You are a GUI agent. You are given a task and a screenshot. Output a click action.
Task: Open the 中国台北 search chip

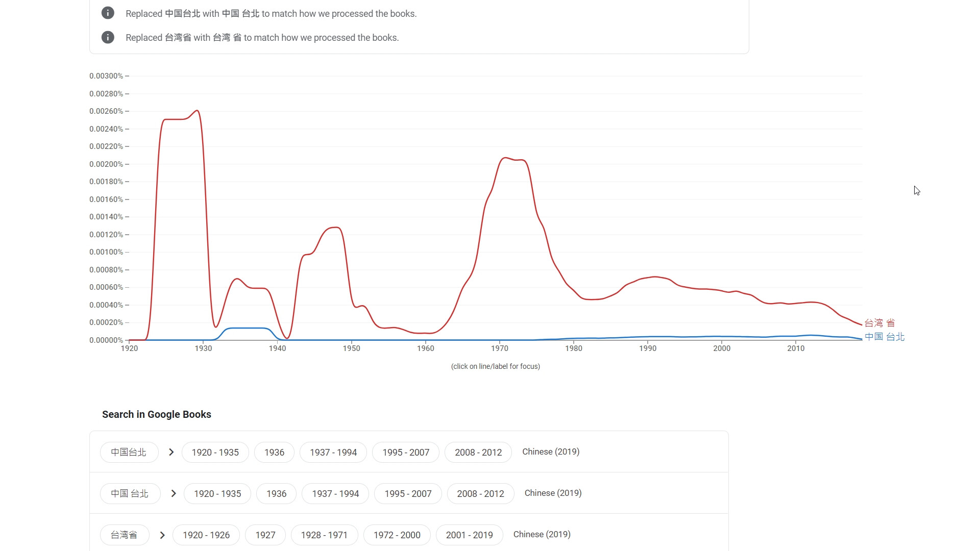[x=129, y=452]
